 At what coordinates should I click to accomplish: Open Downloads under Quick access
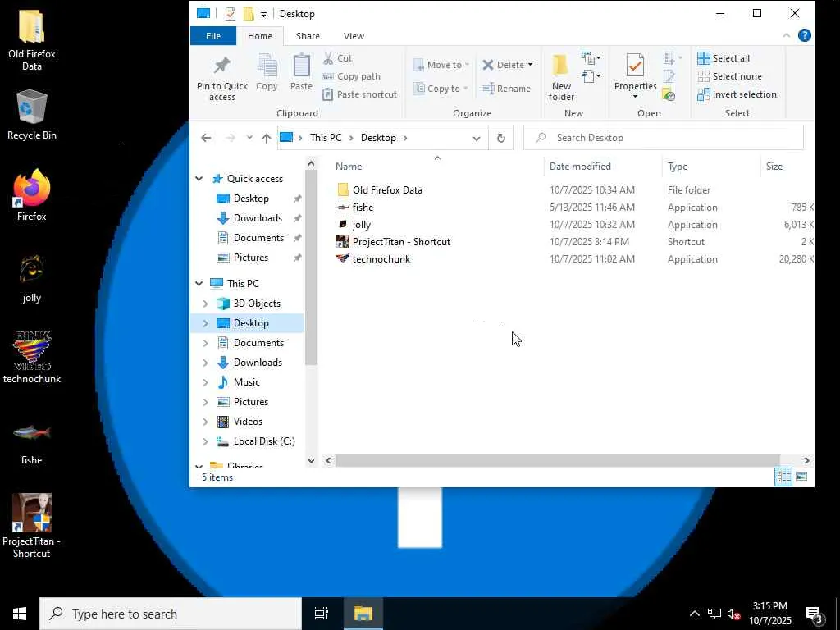(257, 218)
